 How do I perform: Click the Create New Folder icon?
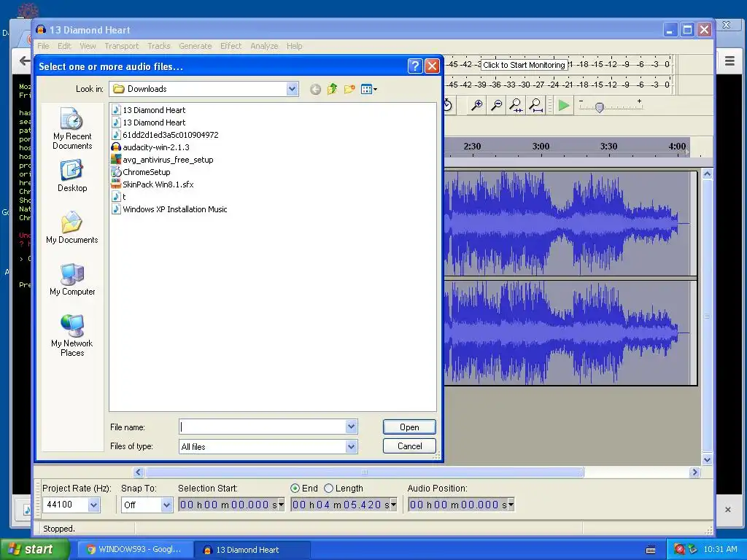pos(349,89)
